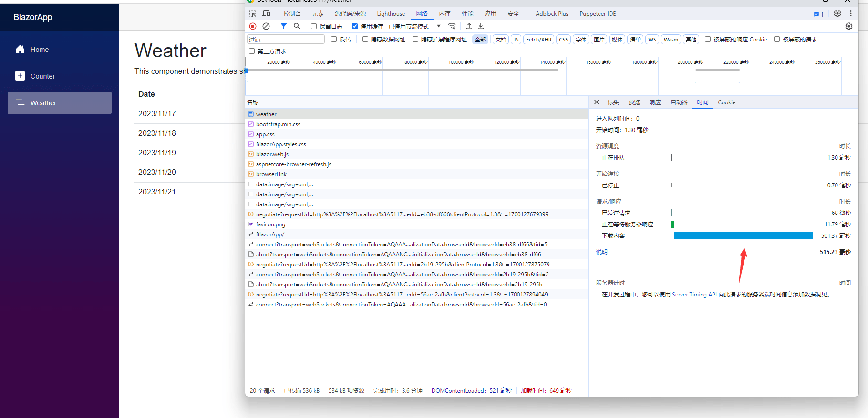Filter requests by Fetch/XHR
Image resolution: width=868 pixels, height=418 pixels.
point(539,40)
